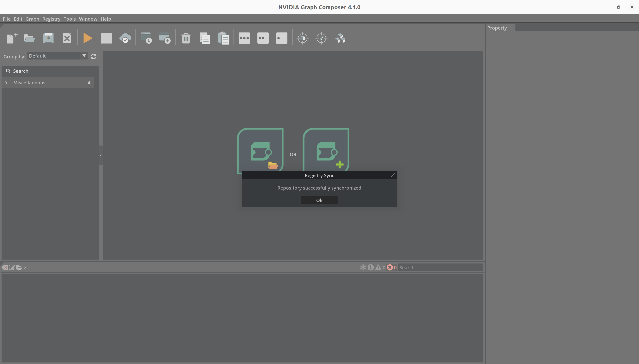Image resolution: width=639 pixels, height=364 pixels.
Task: Expand the Miscellaneous category
Action: 6,82
